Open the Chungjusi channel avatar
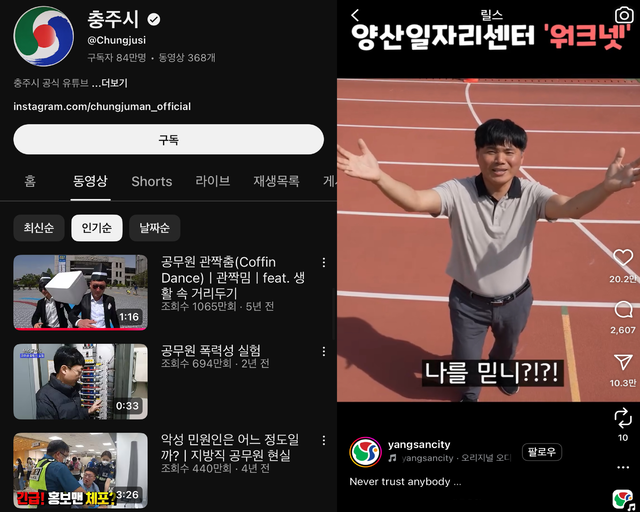This screenshot has height=512, width=640. pos(43,36)
